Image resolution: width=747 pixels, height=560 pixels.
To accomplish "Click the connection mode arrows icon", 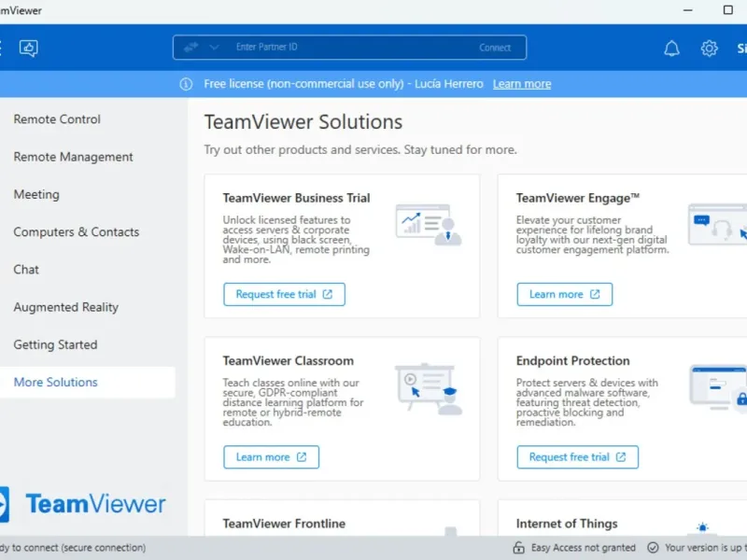I will 191,48.
